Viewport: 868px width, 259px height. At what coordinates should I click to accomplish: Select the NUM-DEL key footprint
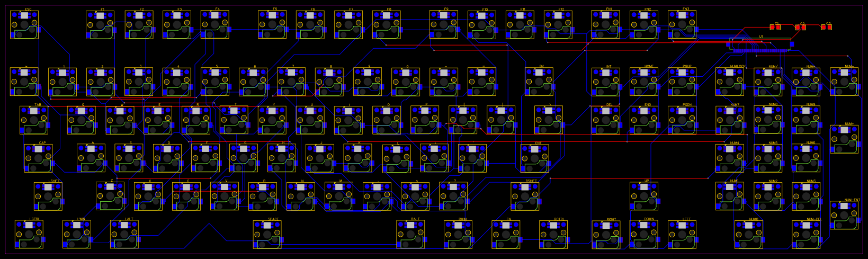pyautogui.click(x=806, y=235)
